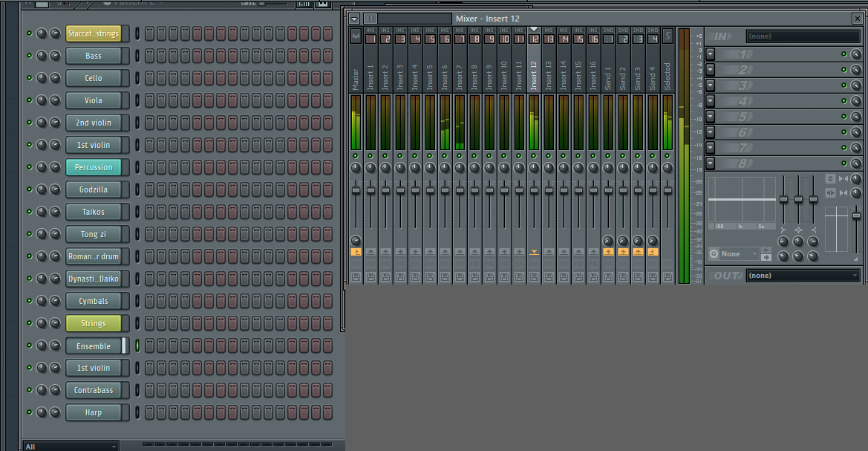Screen dimensions: 868x451
Task: Click the reverse polarity icon
Action: [x=830, y=178]
